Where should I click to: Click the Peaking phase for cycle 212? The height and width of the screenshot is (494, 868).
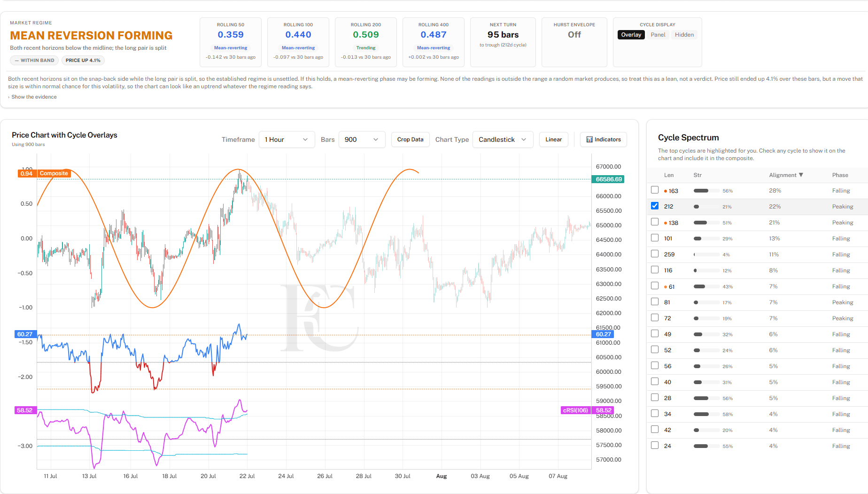(x=843, y=207)
